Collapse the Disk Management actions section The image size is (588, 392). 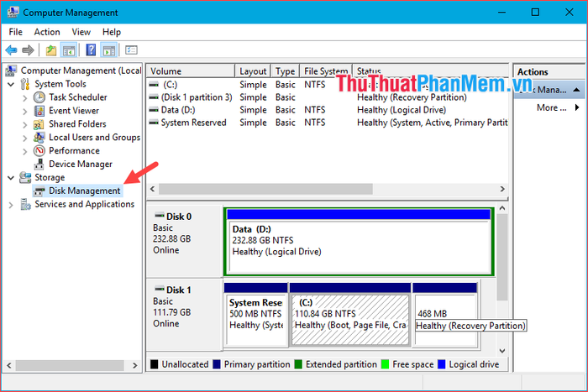click(x=577, y=90)
